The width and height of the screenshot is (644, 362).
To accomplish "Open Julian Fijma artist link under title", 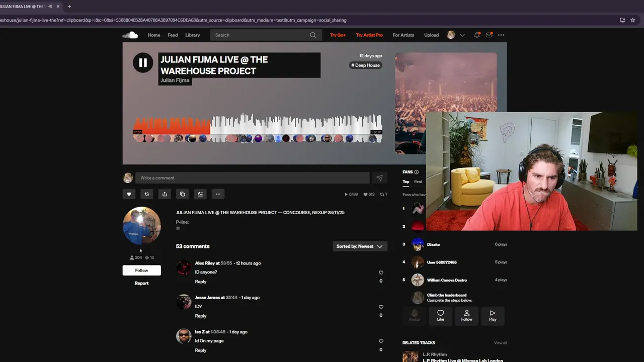I will (175, 80).
